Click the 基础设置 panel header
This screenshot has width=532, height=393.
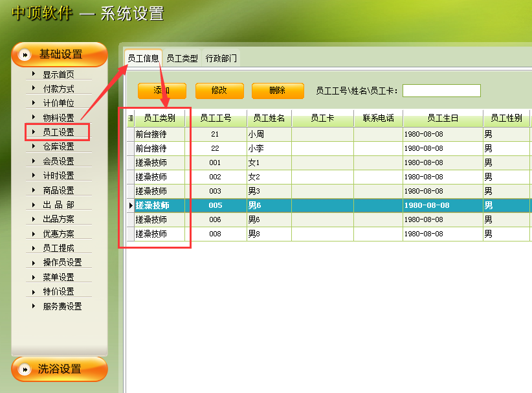[x=60, y=54]
